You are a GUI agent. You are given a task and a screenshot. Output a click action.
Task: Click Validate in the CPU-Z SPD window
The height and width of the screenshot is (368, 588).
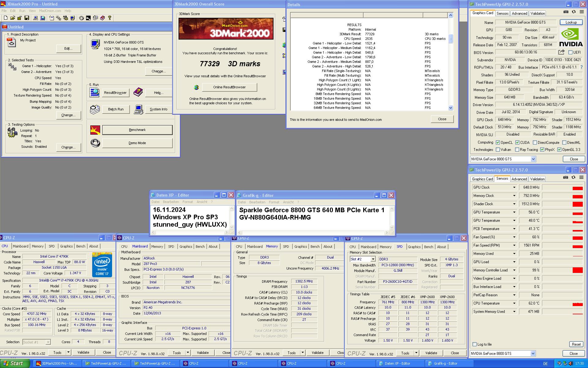(x=431, y=353)
